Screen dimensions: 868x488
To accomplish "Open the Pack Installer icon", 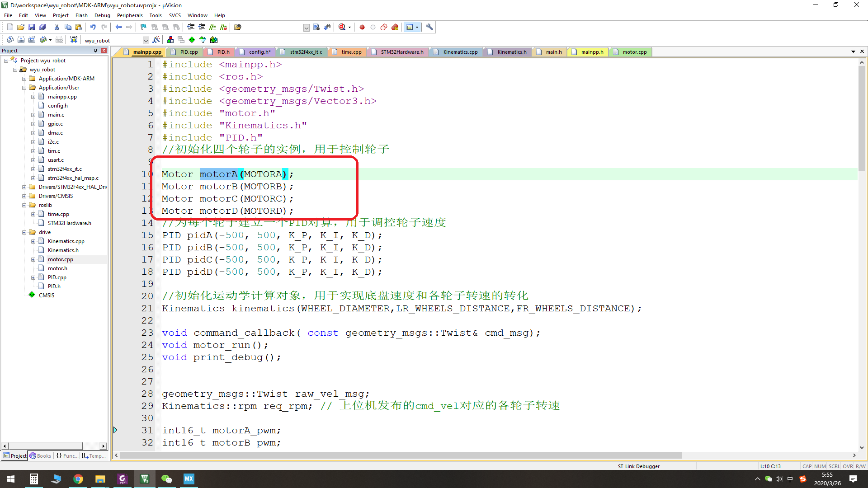I will point(214,40).
